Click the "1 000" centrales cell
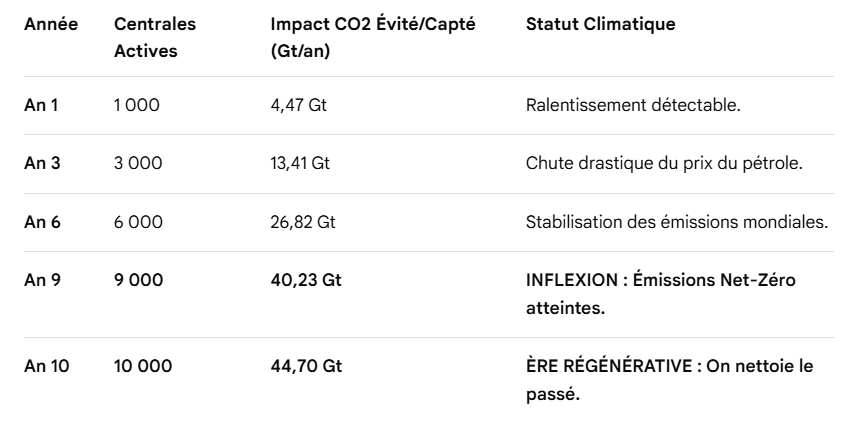Viewport: 860px width, 430px height. [x=136, y=105]
